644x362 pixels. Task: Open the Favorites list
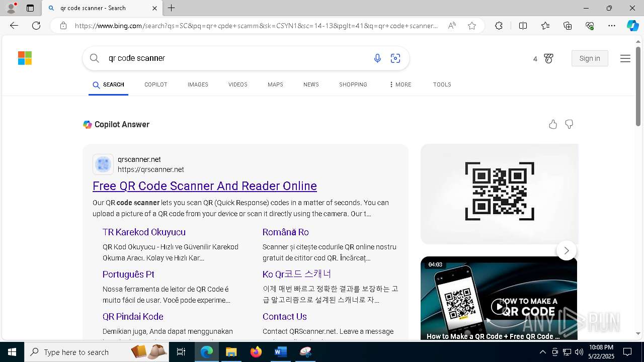[x=545, y=26]
